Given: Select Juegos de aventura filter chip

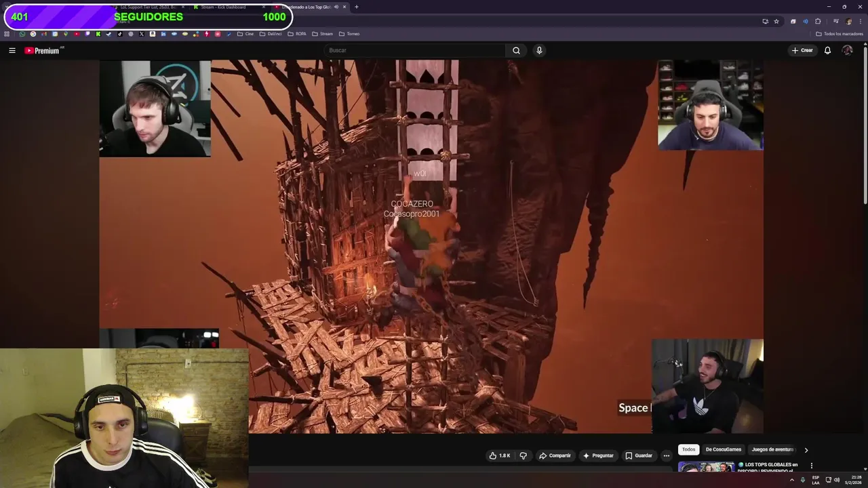Looking at the screenshot, I should [x=772, y=449].
